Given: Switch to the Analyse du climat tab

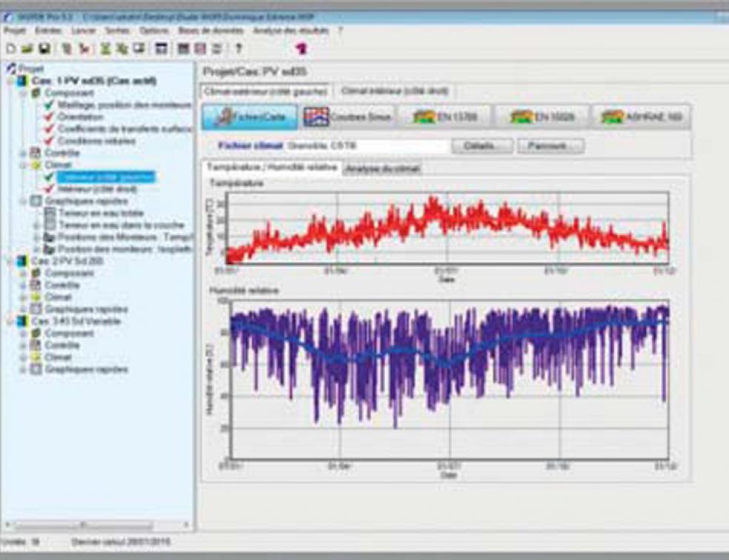Looking at the screenshot, I should tap(382, 168).
